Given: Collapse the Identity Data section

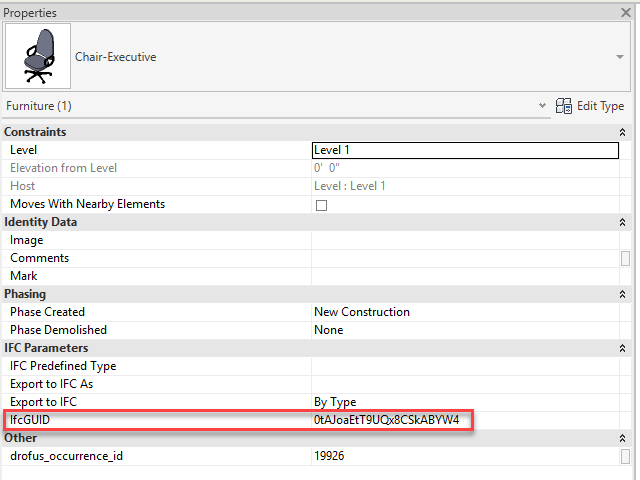Looking at the screenshot, I should [x=623, y=222].
